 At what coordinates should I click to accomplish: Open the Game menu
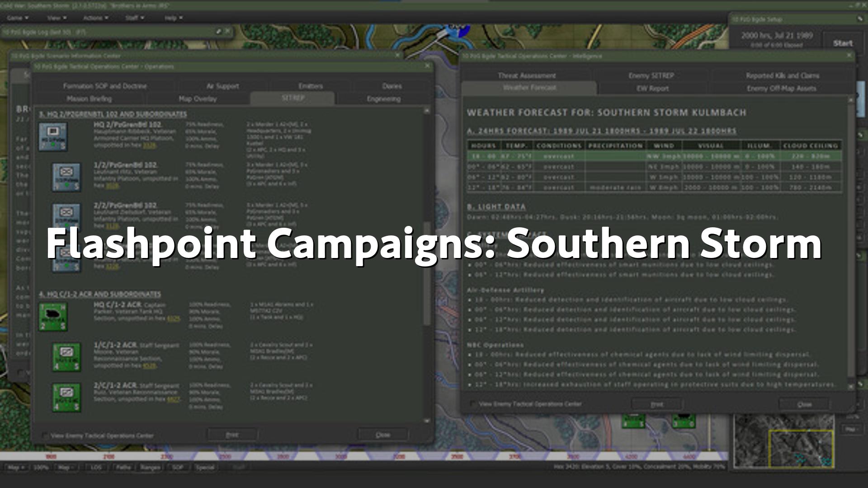point(18,18)
